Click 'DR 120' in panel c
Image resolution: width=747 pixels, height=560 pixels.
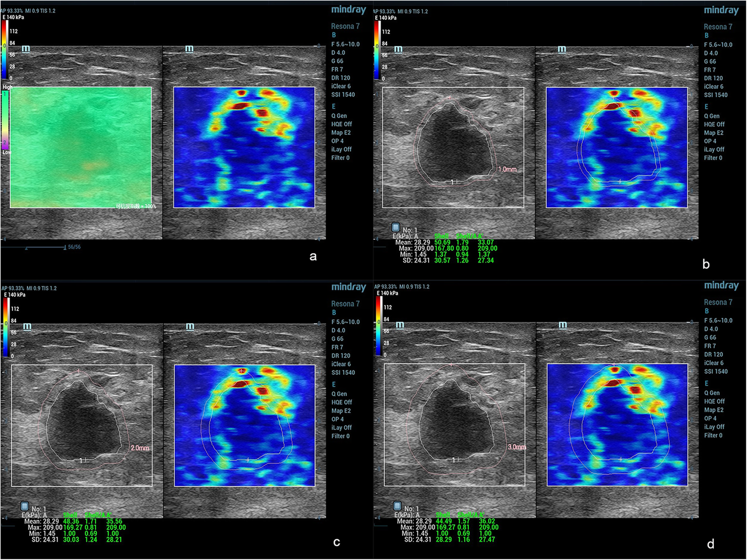click(x=341, y=356)
